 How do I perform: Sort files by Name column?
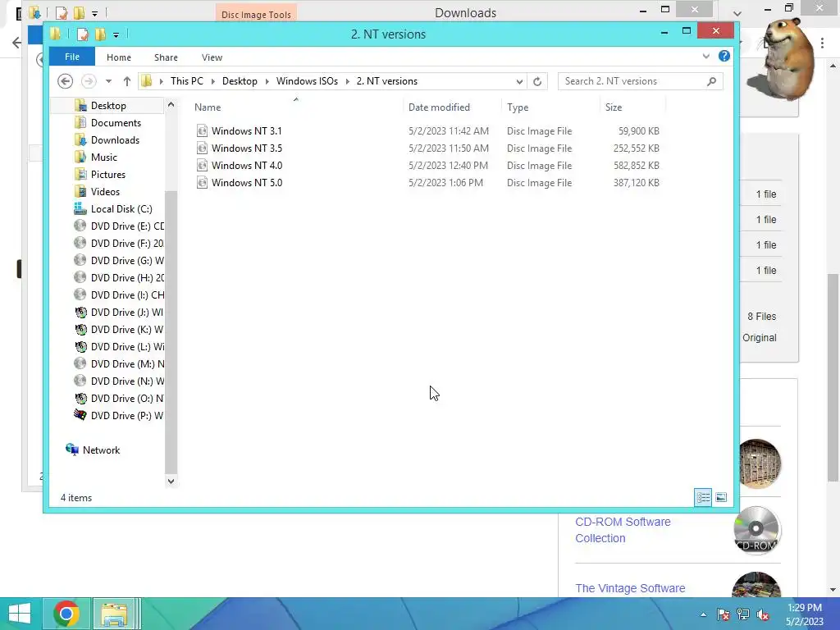coord(208,107)
